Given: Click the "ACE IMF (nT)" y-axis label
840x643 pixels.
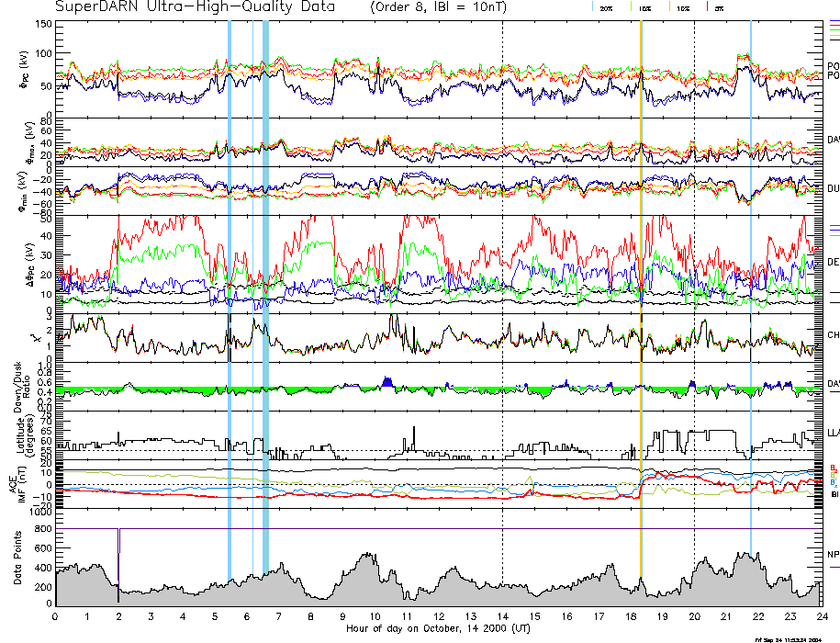Looking at the screenshot, I should pyautogui.click(x=17, y=484).
